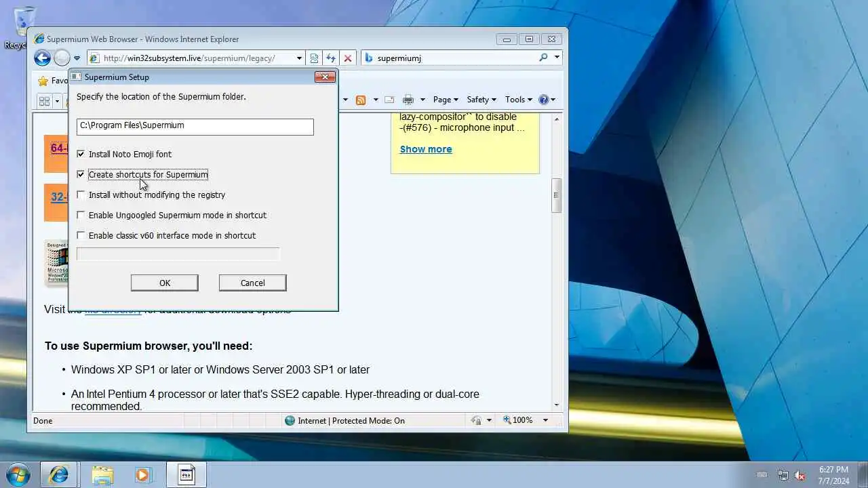Click the Supermium installer taskbar icon

tap(186, 474)
